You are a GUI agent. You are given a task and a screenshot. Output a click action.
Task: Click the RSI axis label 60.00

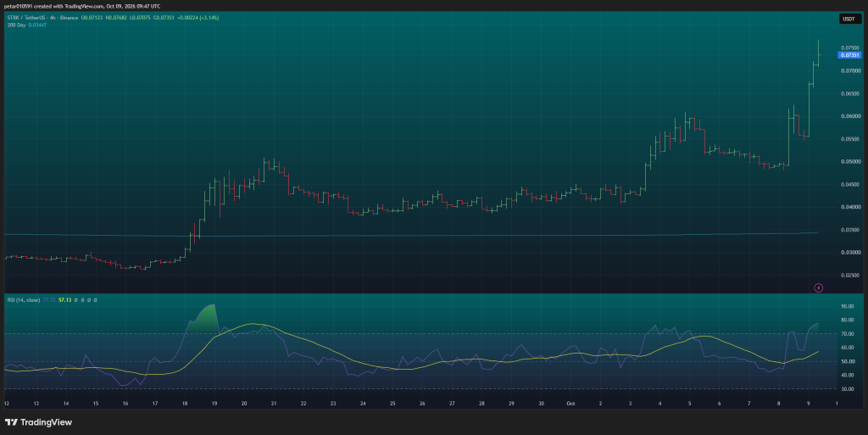pos(848,348)
